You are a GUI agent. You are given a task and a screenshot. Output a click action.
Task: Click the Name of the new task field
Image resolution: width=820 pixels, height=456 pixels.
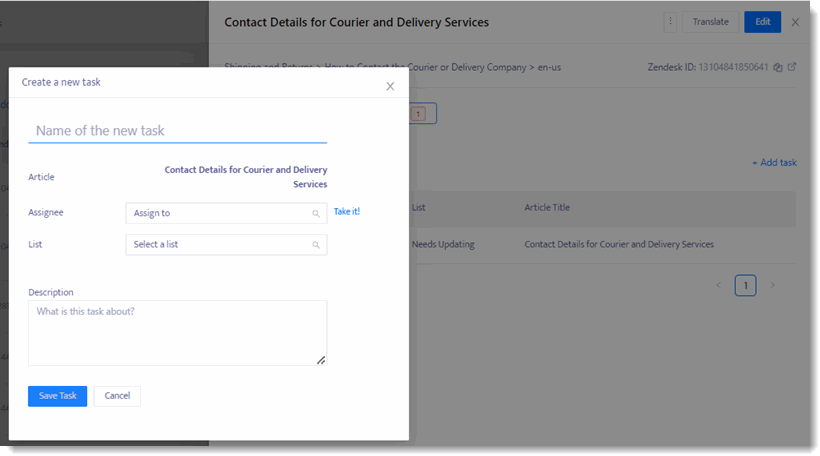[x=177, y=131]
